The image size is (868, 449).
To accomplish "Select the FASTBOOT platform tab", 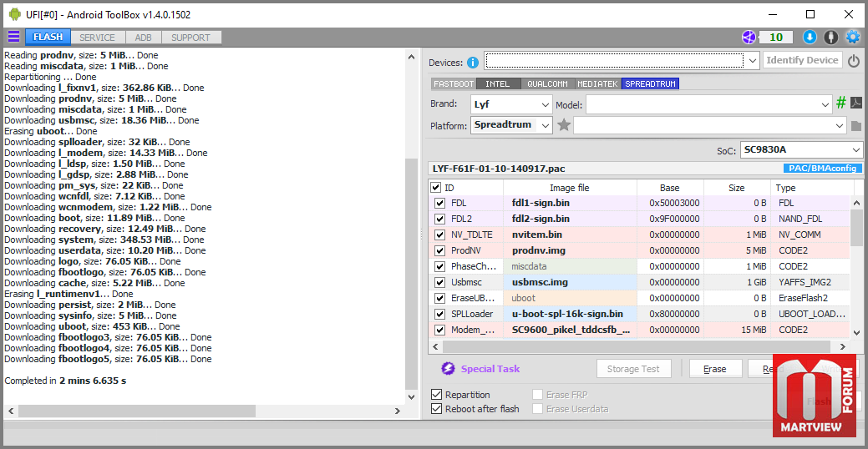I will [x=454, y=84].
